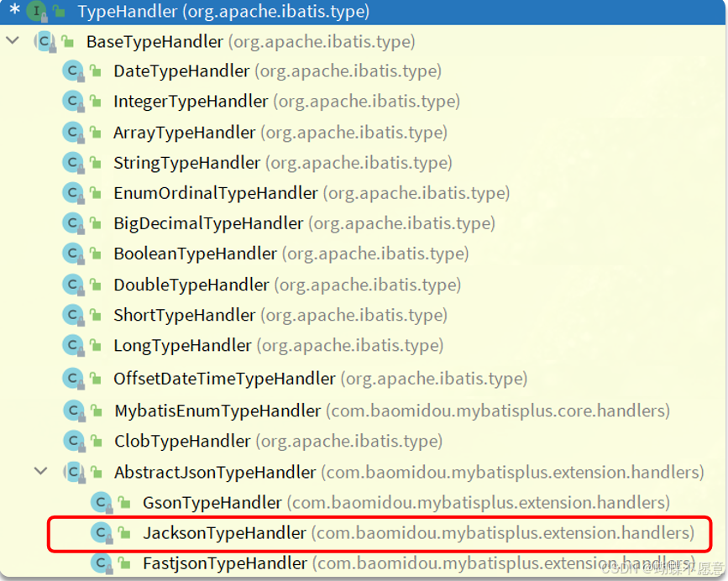Click the class icon beside AbstractJsonTypeHandler
728x581 pixels.
tap(76, 472)
